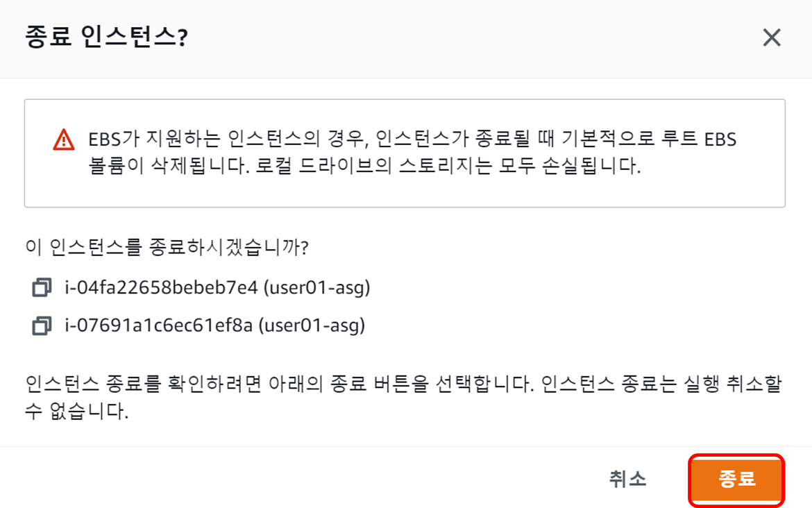812x508 pixels.
Task: Click the 이 인스턴스를 종료하시겠습니까? question text
Action: pos(167,248)
